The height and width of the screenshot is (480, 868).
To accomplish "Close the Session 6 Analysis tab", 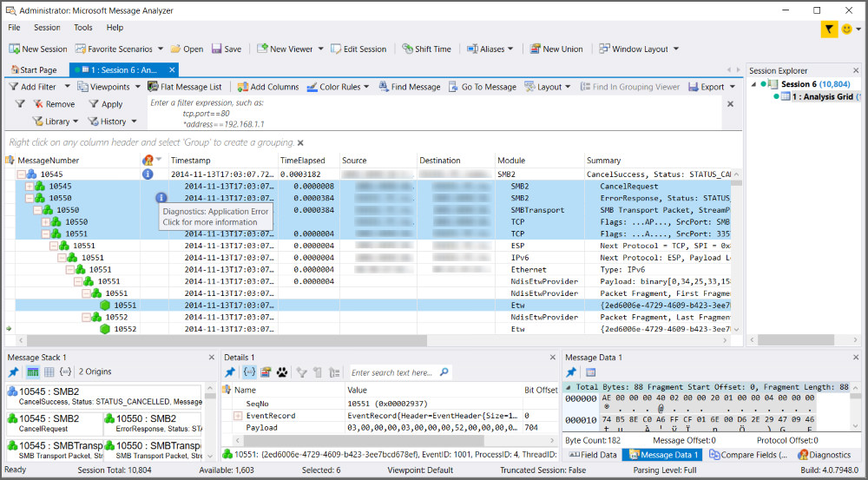I will [172, 69].
